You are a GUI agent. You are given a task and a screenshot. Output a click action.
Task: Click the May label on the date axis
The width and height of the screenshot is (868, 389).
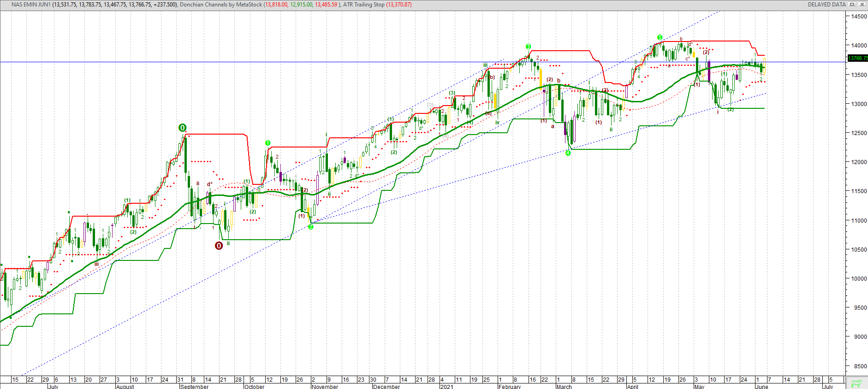[x=699, y=387]
